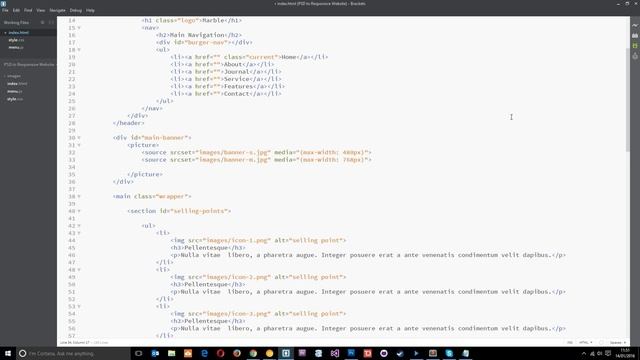Open Photoshop from the taskbar

(x=351, y=353)
